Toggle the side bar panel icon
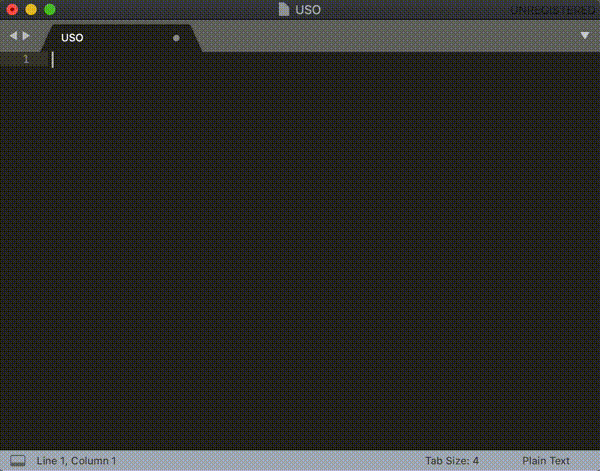Image resolution: width=600 pixels, height=471 pixels. [x=18, y=460]
